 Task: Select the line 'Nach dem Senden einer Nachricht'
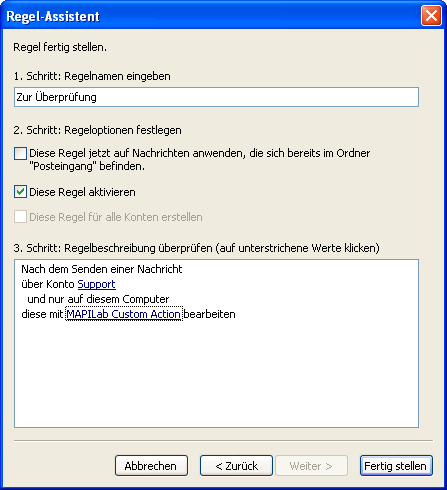pos(102,269)
